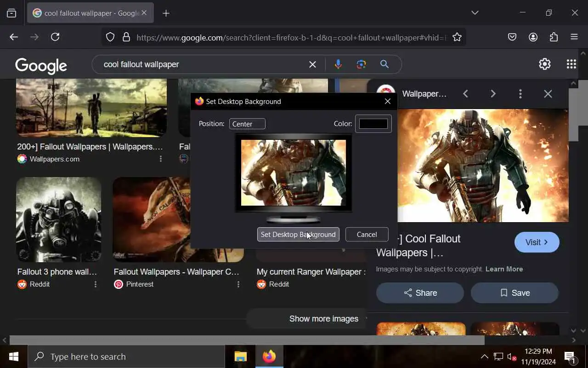Viewport: 588px width, 368px height.
Task: Open Pinterest Fallout Wallpapers result title
Action: pos(176,272)
